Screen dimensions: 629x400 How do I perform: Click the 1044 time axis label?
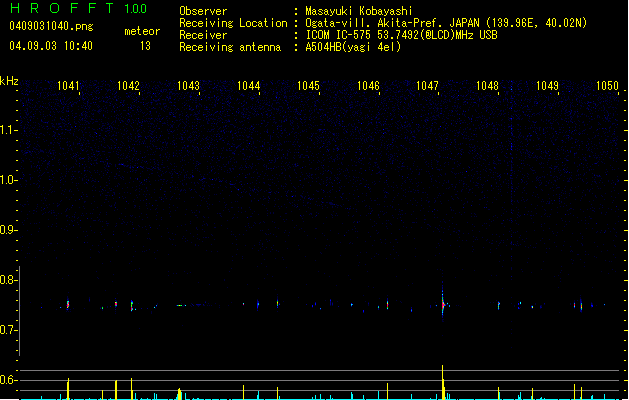coord(248,85)
